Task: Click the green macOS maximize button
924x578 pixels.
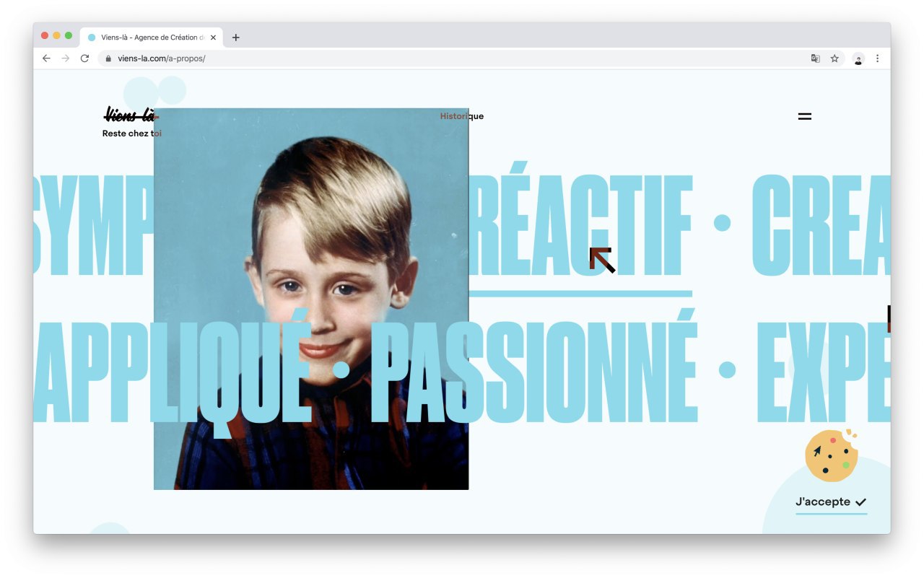Action: [x=69, y=35]
